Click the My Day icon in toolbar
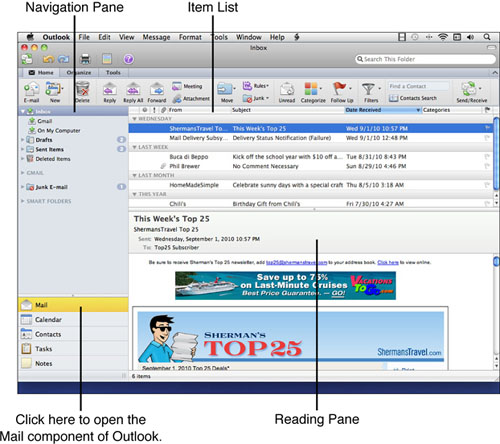This screenshot has width=500, height=444. [107, 59]
